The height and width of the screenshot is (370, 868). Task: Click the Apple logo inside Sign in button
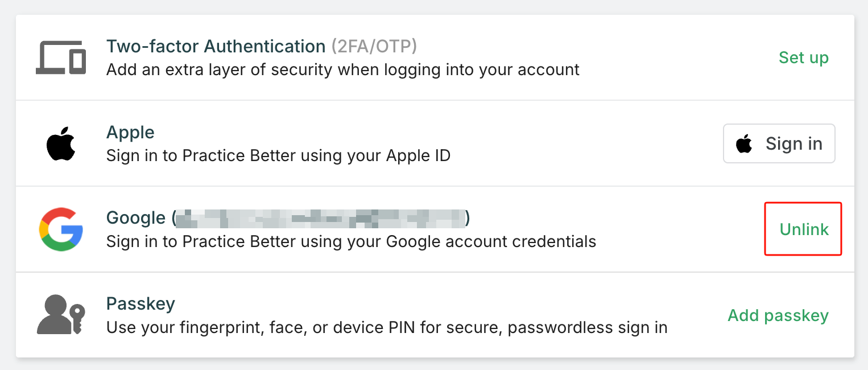point(744,144)
